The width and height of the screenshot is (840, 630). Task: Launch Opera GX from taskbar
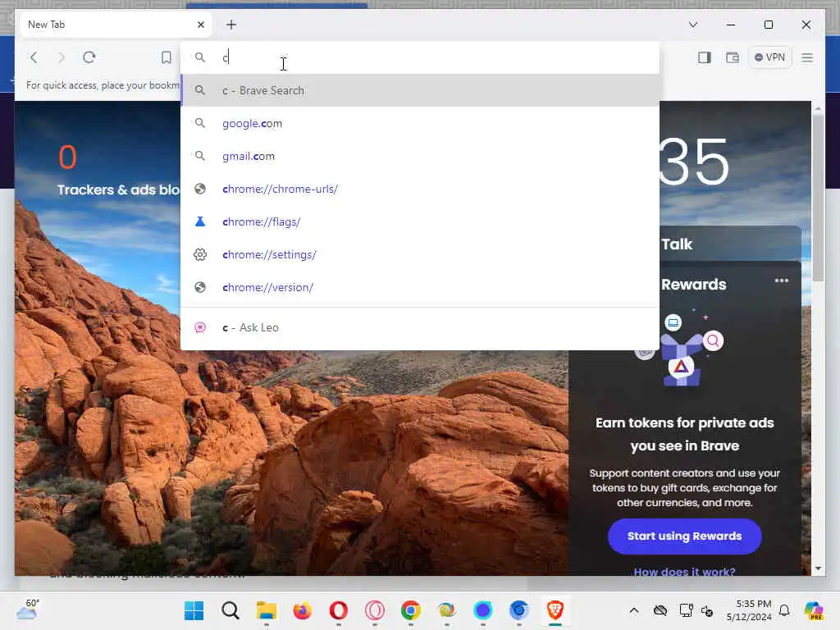(375, 610)
